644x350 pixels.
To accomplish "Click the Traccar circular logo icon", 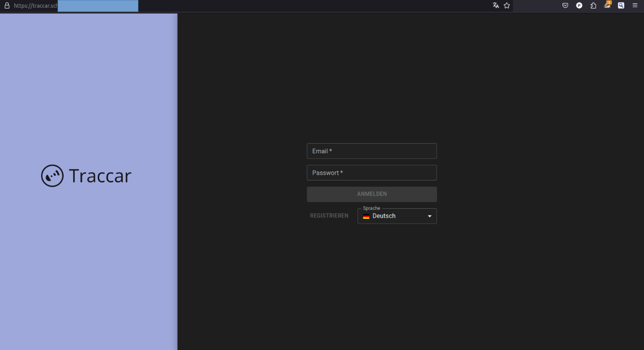I will (52, 176).
